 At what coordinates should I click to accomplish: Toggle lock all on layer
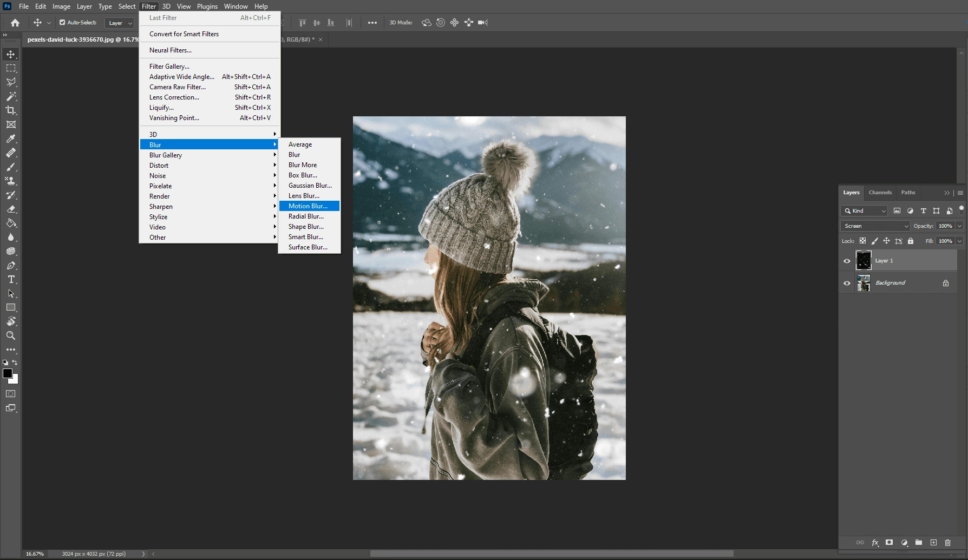911,241
